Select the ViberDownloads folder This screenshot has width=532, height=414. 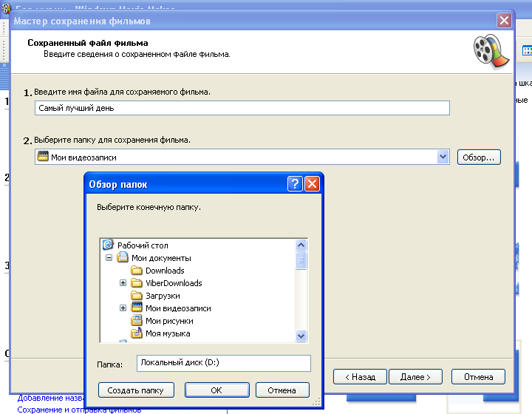[x=174, y=283]
